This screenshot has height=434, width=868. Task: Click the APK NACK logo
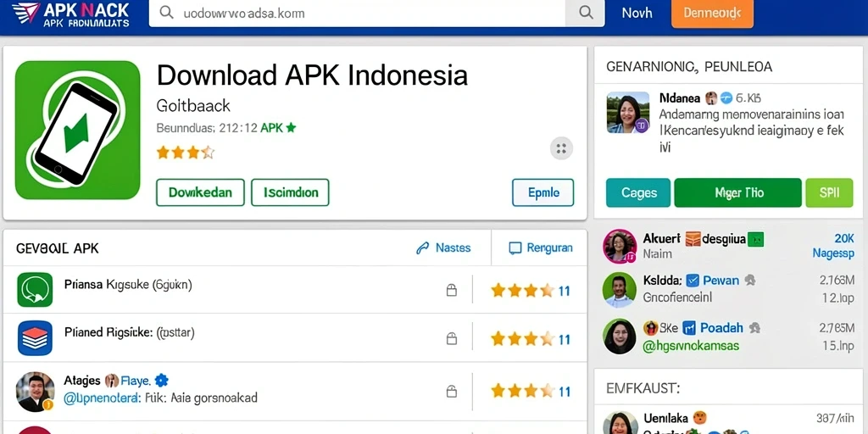coord(70,14)
